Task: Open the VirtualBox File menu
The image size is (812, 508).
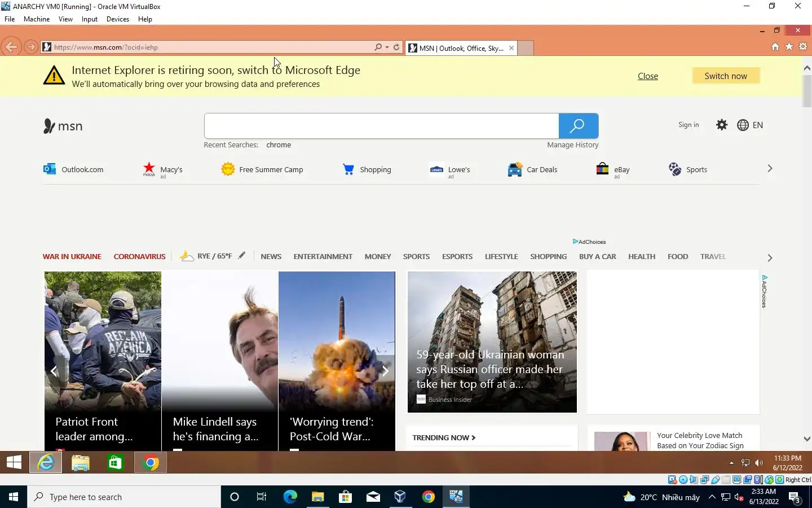Action: (x=10, y=19)
